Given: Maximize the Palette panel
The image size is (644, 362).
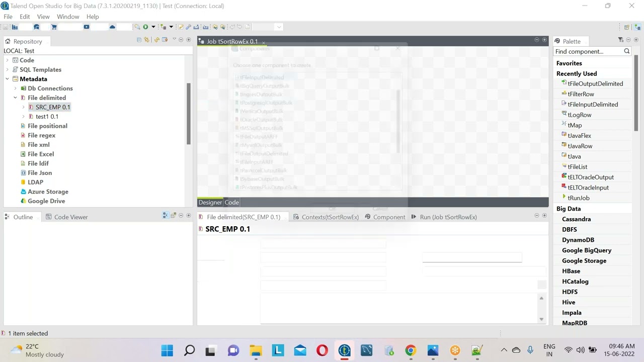Looking at the screenshot, I should coord(636,40).
